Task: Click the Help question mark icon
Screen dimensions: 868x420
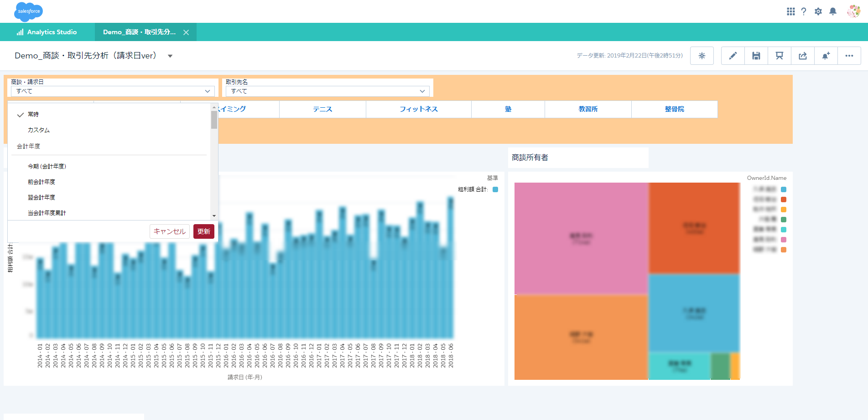Action: [804, 11]
